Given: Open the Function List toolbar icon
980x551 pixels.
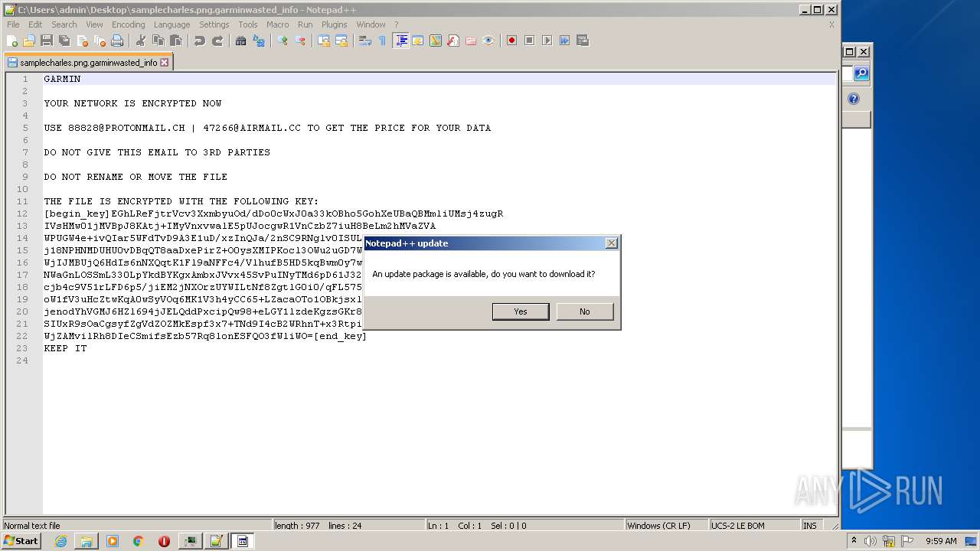Looking at the screenshot, I should coord(453,41).
